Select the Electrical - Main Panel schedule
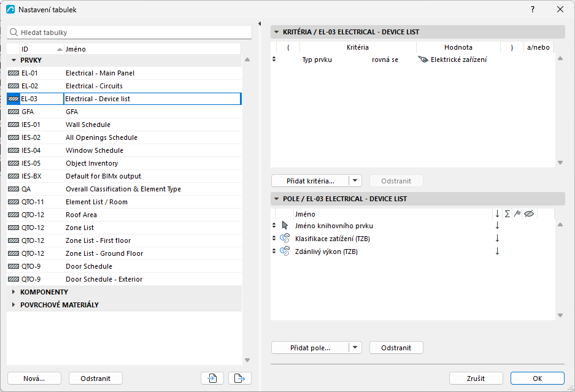This screenshot has height=392, width=575. [x=125, y=73]
